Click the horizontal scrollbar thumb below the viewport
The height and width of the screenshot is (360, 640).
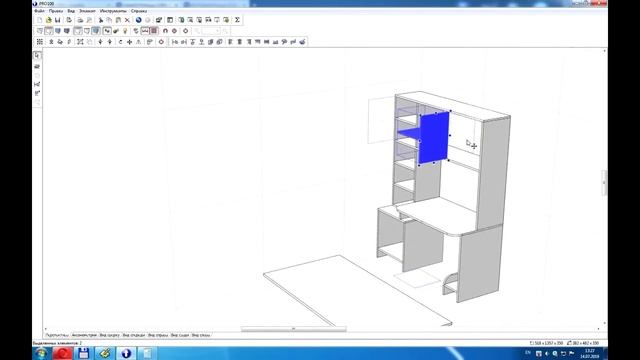[x=293, y=329]
